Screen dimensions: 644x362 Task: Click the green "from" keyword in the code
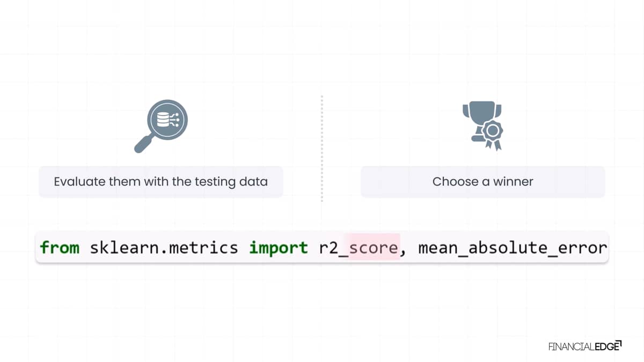(x=60, y=248)
